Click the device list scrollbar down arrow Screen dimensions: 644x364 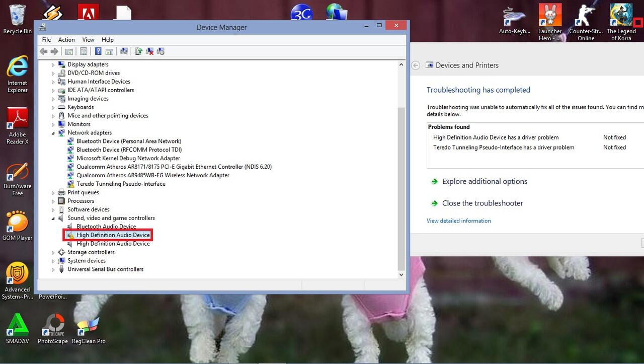tap(401, 275)
